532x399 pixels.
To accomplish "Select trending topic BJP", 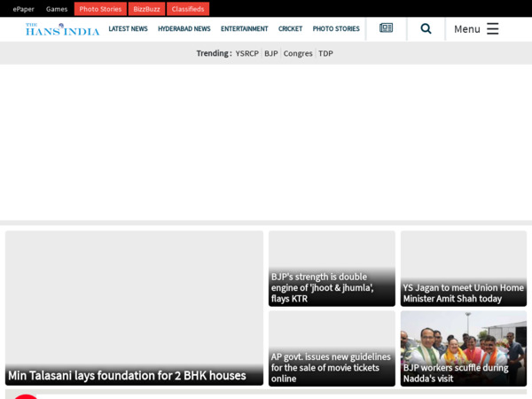I will coord(271,53).
